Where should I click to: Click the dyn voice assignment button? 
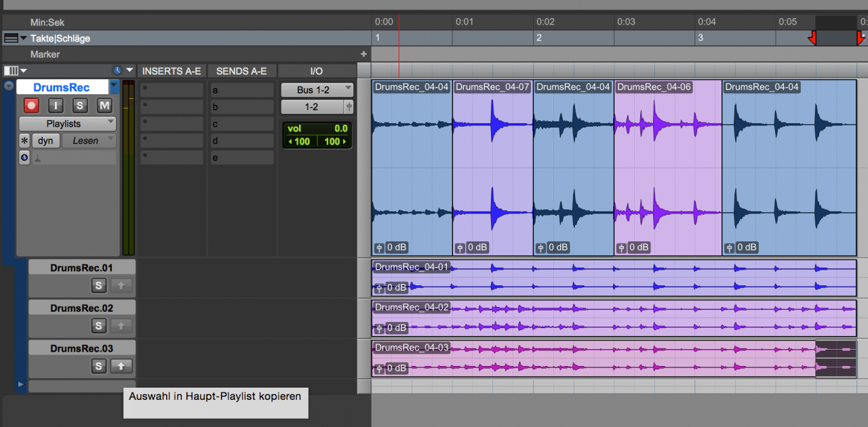(x=45, y=140)
